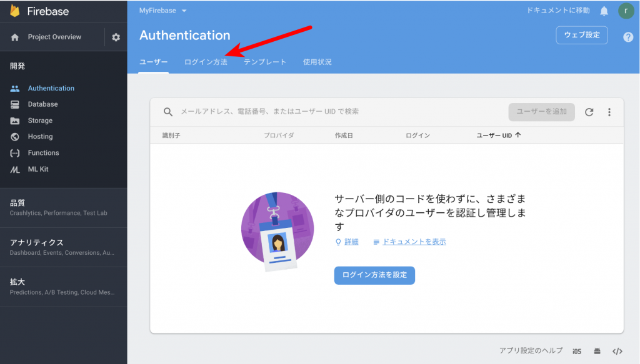640x364 pixels.
Task: Open the iOS app setup help icon
Action: (576, 351)
